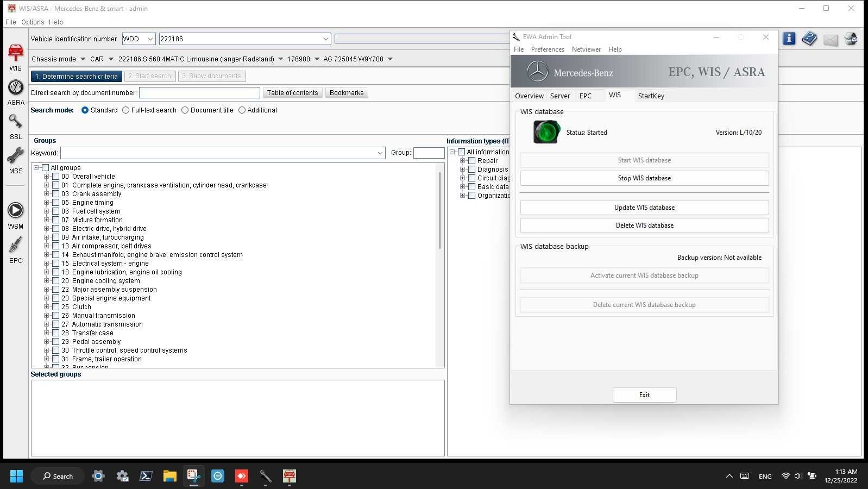This screenshot has width=868, height=489.
Task: Click the envelope mail icon in toolbar
Action: pyautogui.click(x=831, y=40)
